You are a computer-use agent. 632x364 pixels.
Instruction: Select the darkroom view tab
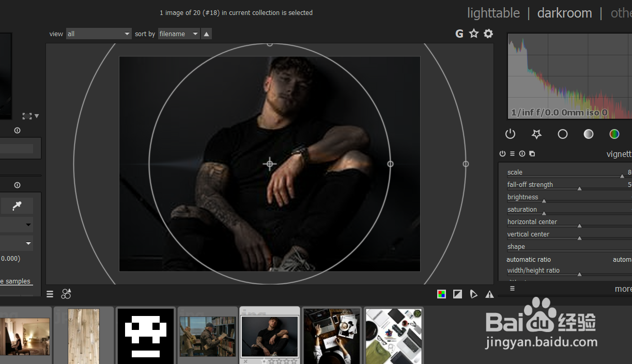564,13
